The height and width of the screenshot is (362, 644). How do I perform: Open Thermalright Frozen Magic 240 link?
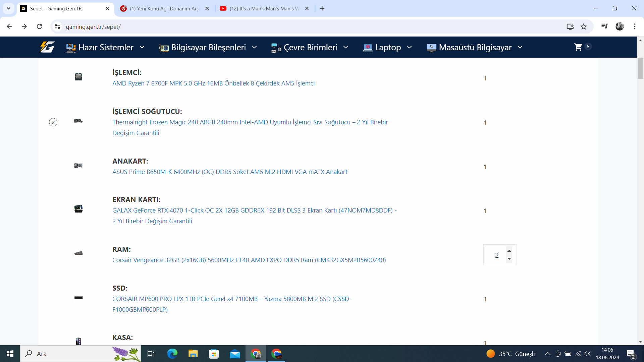pos(250,127)
